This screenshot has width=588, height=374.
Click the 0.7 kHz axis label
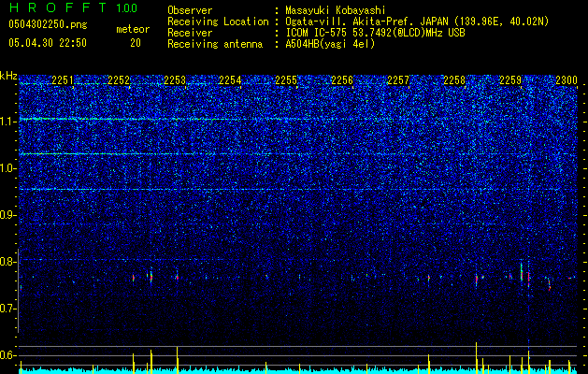(x=7, y=309)
